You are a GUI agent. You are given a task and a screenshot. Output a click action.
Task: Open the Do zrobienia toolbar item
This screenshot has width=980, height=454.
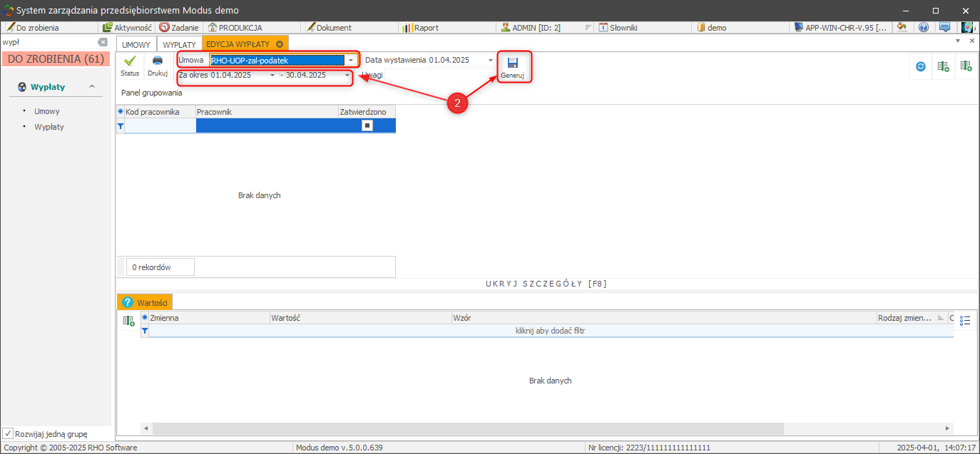(x=33, y=27)
